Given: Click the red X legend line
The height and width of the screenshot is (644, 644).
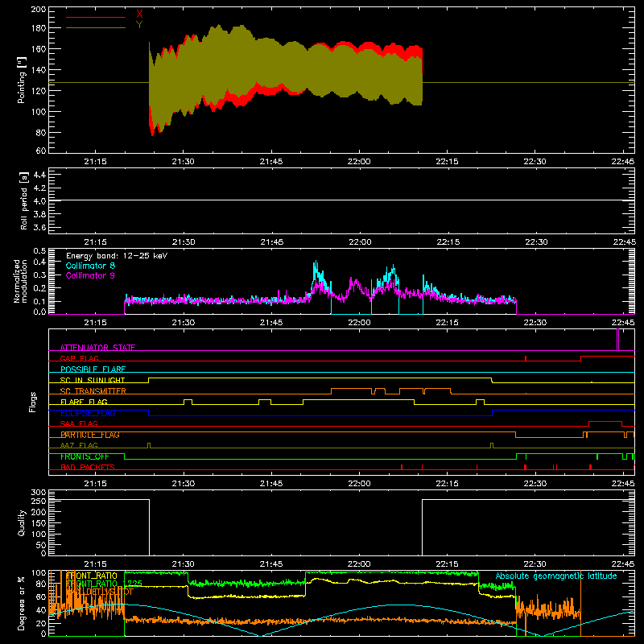Looking at the screenshot, I should tap(96, 17).
